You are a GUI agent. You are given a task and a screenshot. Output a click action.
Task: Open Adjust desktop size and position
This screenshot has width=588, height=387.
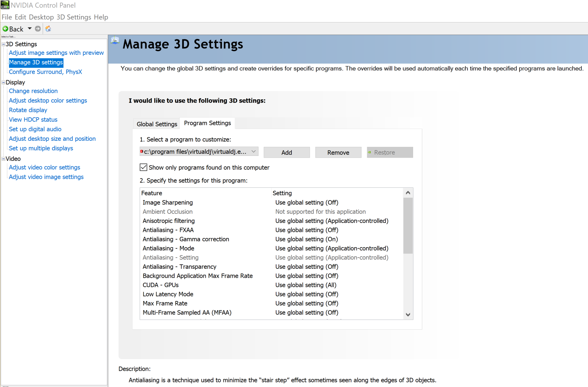coord(52,139)
